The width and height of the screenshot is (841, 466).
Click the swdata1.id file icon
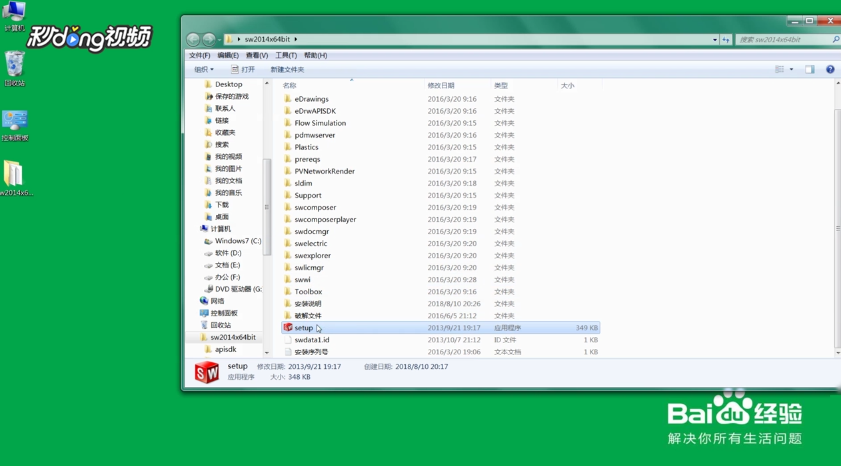coord(288,340)
